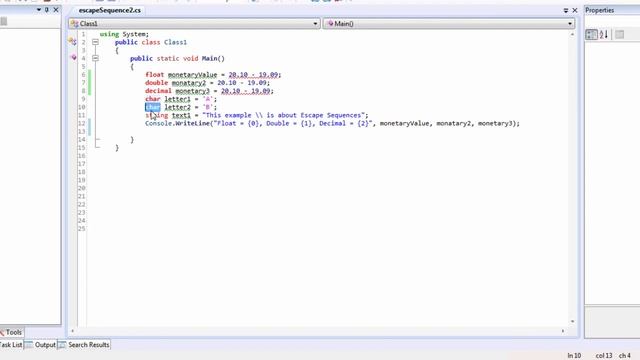Collapse the Main() method fold marker
Viewport: 640px width, 360px height.
tap(95, 58)
